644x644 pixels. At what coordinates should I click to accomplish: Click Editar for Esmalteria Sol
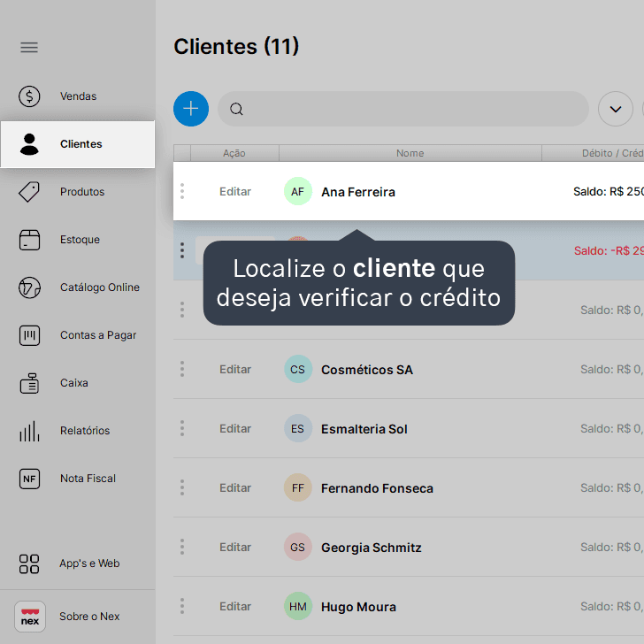[235, 429]
